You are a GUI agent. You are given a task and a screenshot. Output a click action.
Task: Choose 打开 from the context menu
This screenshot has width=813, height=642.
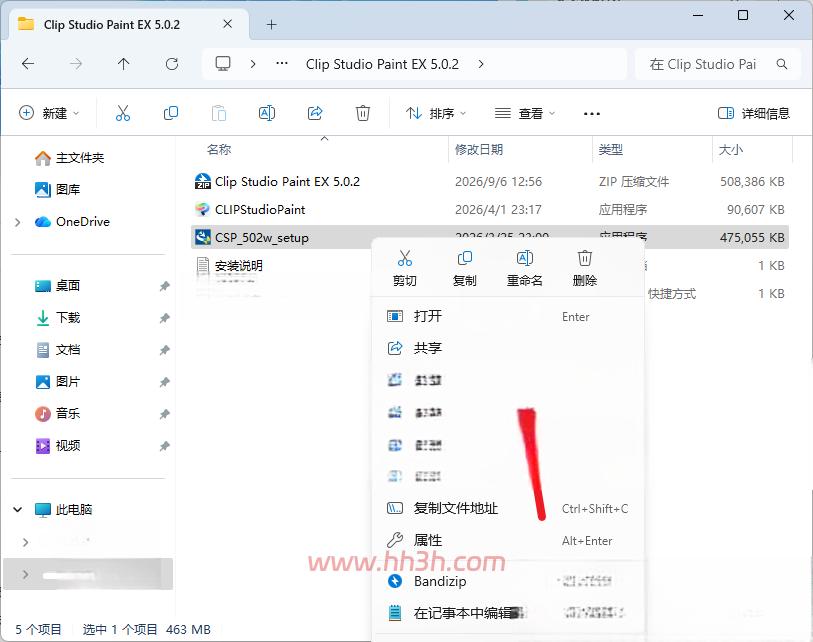[508, 316]
